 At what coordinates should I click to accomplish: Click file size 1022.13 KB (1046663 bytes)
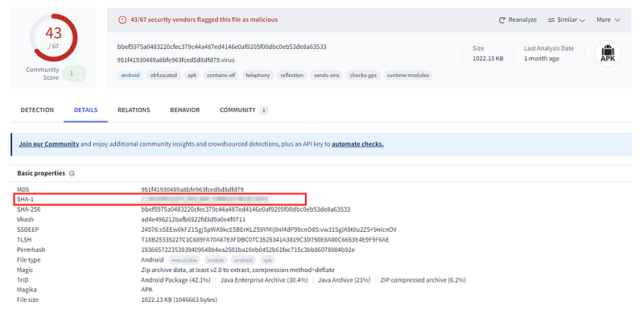coord(179,300)
